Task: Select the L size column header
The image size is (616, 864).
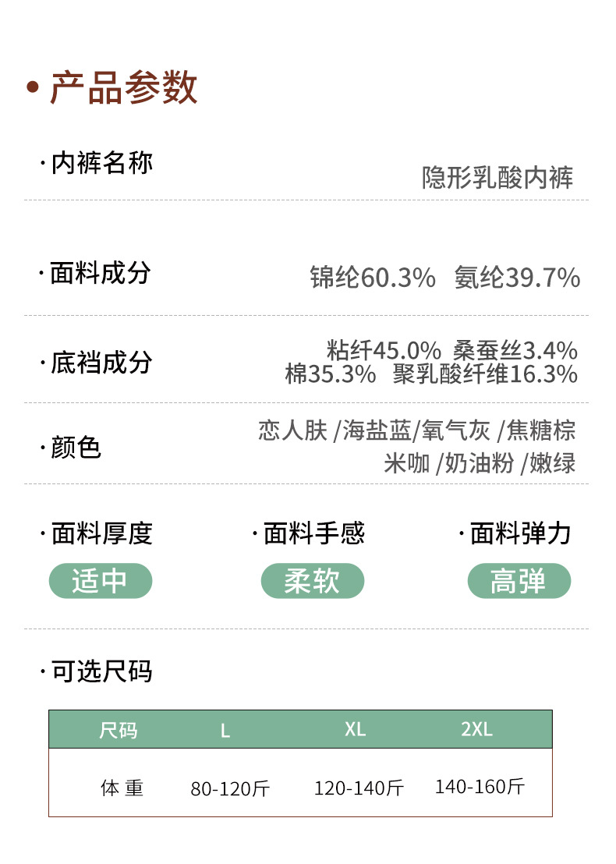Action: (225, 731)
